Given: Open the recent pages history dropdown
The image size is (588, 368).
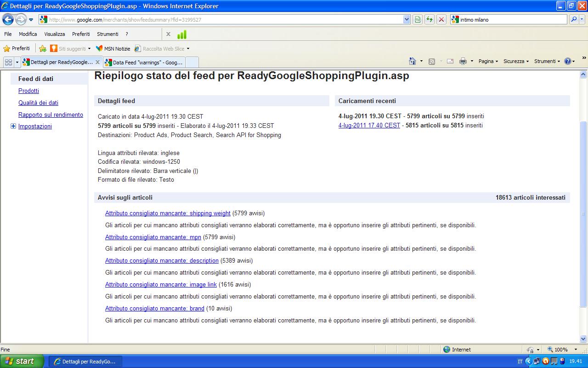Looking at the screenshot, I should pos(31,20).
